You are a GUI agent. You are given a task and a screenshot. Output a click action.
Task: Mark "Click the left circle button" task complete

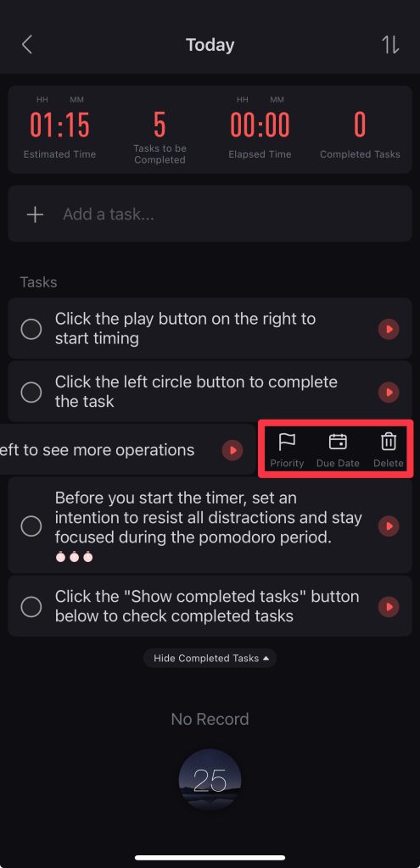(31, 392)
